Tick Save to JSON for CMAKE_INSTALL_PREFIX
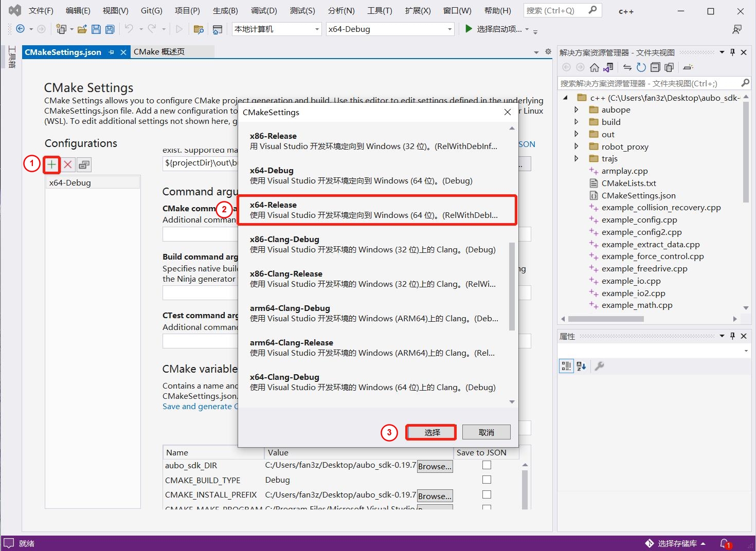This screenshot has height=551, width=756. click(x=487, y=494)
